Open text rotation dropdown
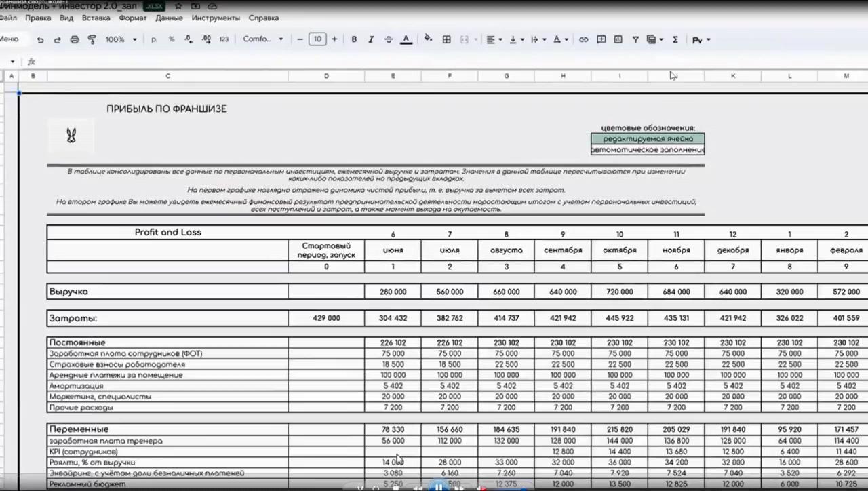 click(x=560, y=39)
